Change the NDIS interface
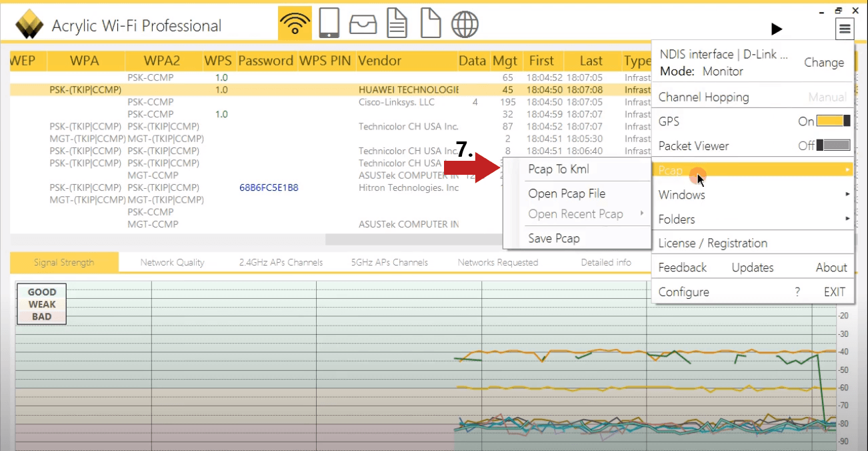Screen dimensions: 868x451 click(823, 62)
